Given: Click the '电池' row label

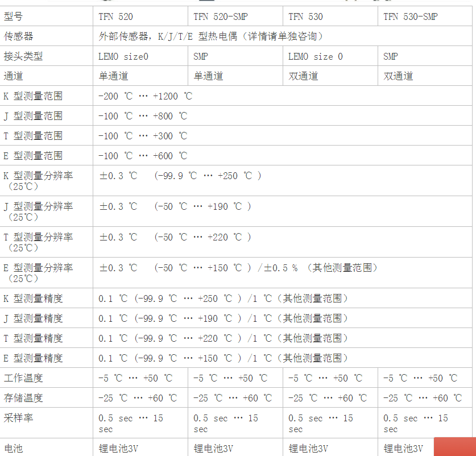Looking at the screenshot, I should coord(13,449).
